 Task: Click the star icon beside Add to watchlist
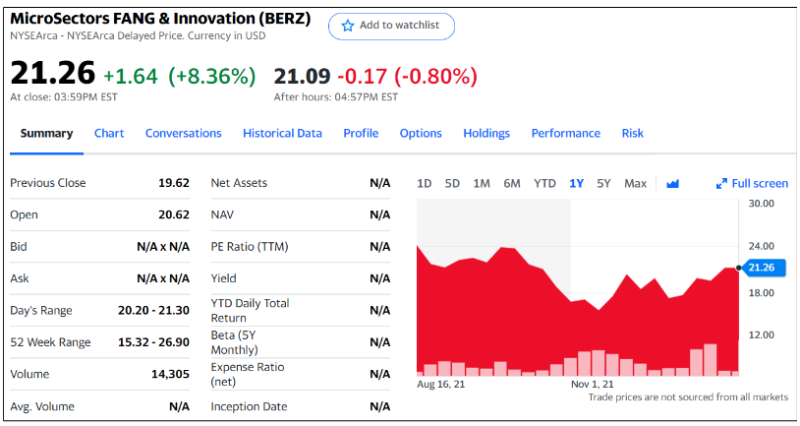348,26
